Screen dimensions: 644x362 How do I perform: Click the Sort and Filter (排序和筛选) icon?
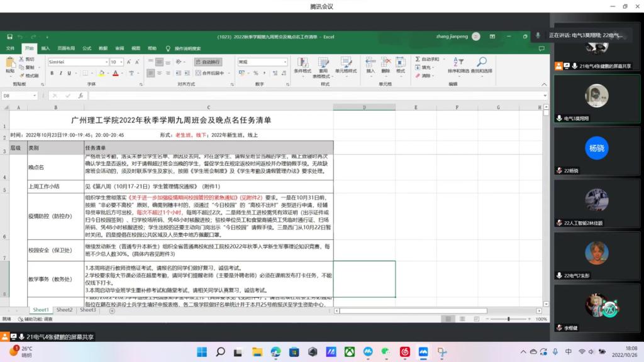tap(457, 62)
